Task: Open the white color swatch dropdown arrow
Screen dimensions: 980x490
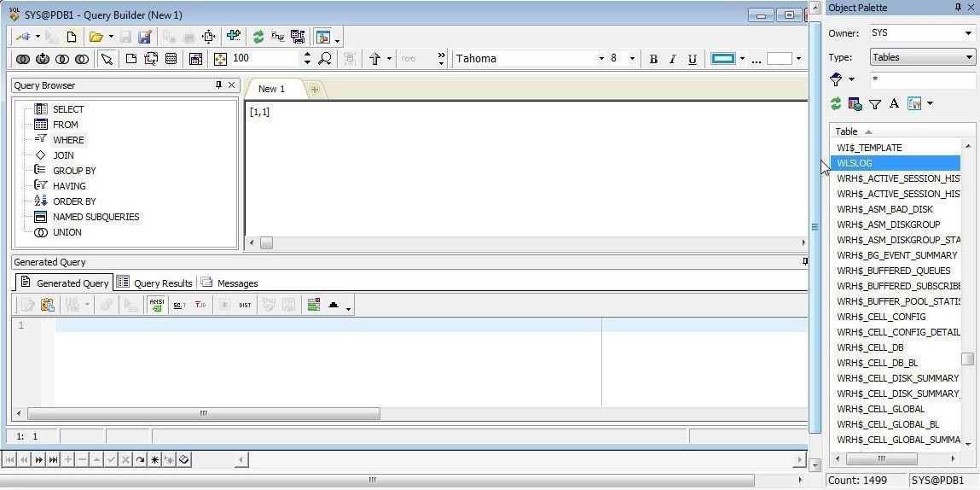Action: coord(798,59)
